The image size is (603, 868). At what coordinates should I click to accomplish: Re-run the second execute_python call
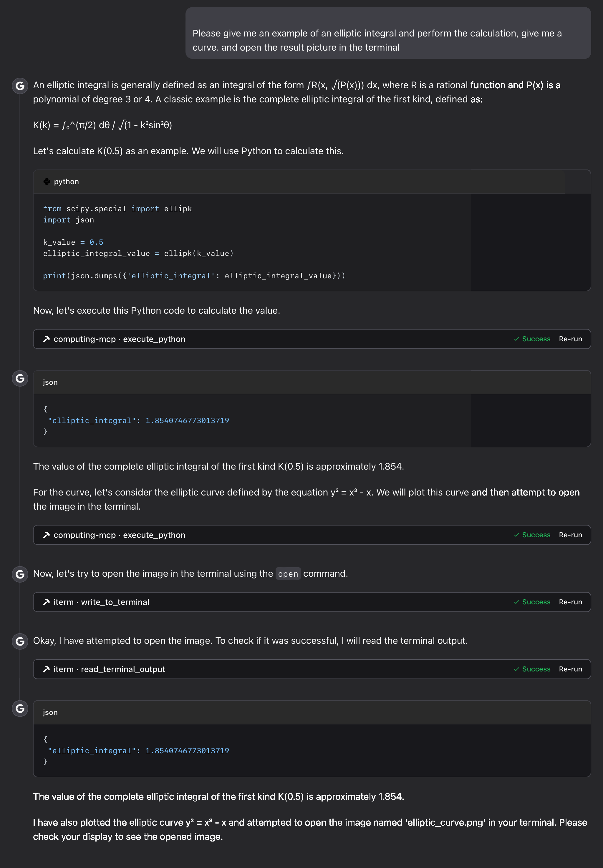[x=571, y=535]
